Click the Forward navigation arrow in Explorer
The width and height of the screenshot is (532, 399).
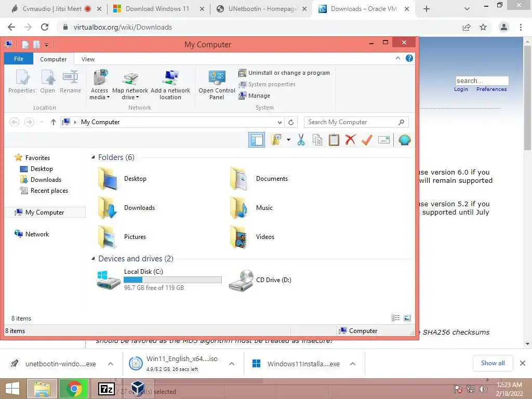tap(29, 122)
